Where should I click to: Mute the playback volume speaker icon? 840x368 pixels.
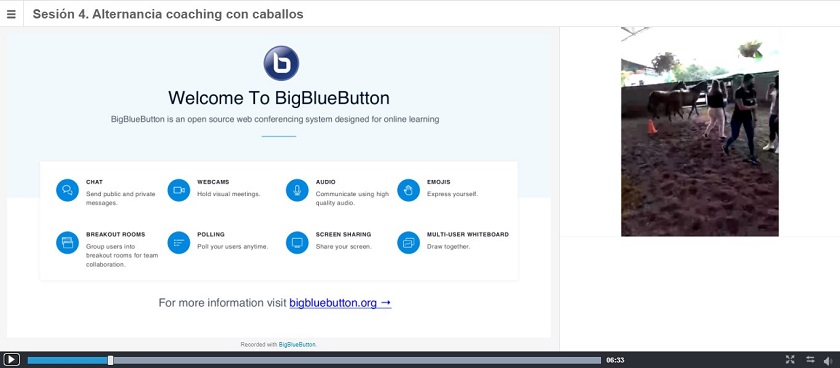click(828, 361)
